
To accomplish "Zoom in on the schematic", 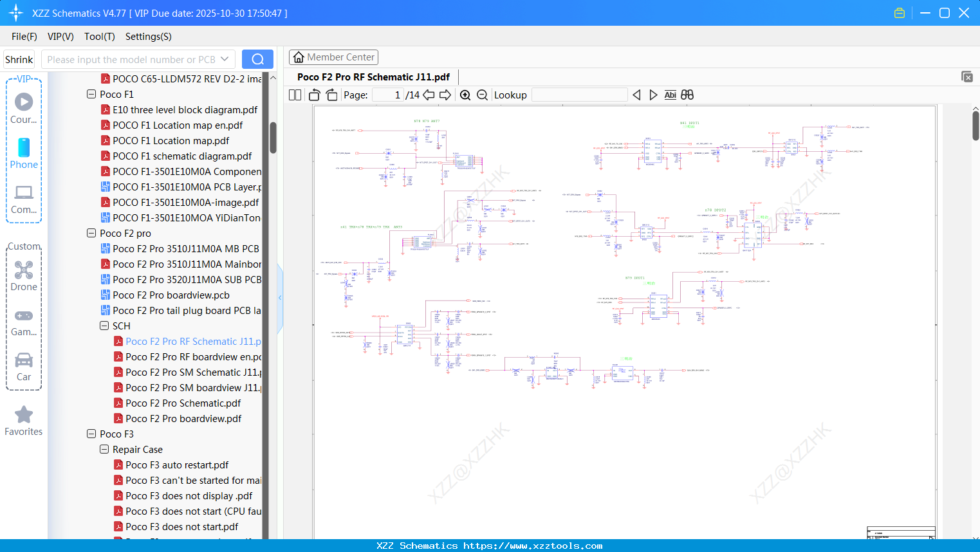I will click(x=465, y=95).
